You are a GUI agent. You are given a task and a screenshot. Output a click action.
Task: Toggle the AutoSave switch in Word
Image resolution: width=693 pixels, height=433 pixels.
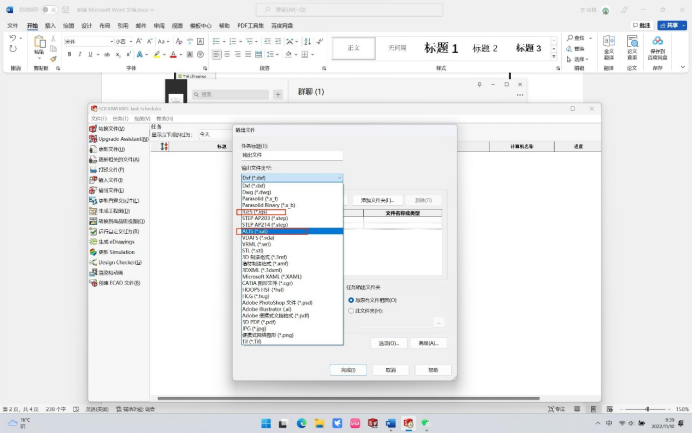50,10
